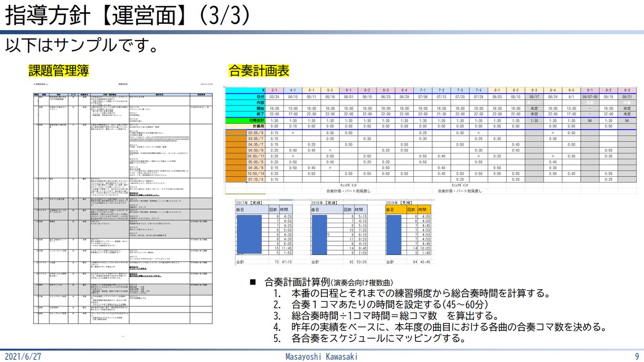This screenshot has height=362, width=644.
Task: Click the row label 05:00/8
Action: pyautogui.click(x=255, y=162)
